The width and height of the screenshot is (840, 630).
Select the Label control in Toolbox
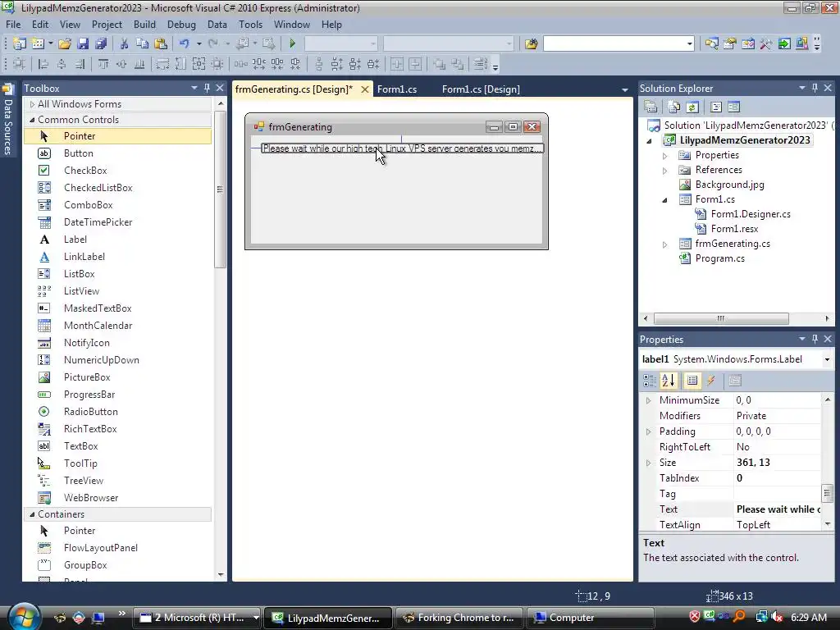(75, 240)
